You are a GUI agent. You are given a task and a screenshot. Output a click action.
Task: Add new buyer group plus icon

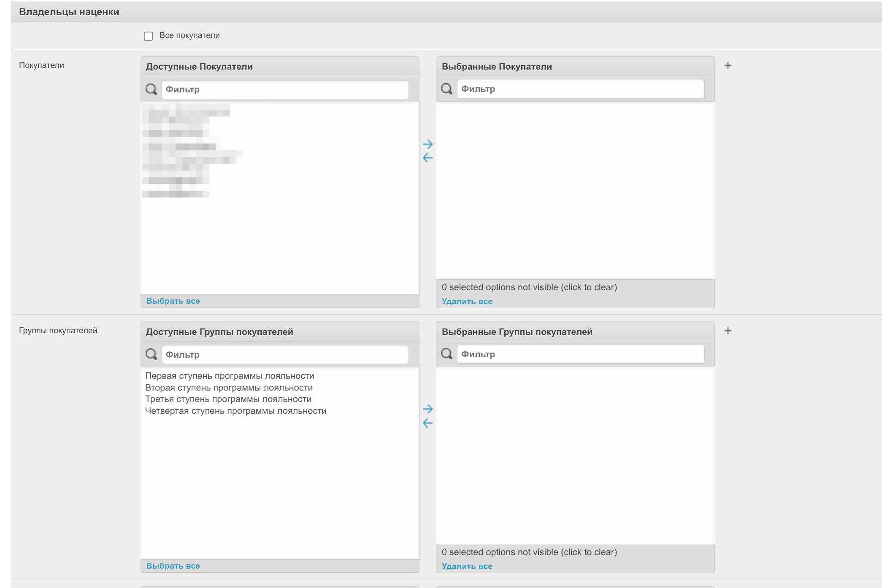point(728,331)
